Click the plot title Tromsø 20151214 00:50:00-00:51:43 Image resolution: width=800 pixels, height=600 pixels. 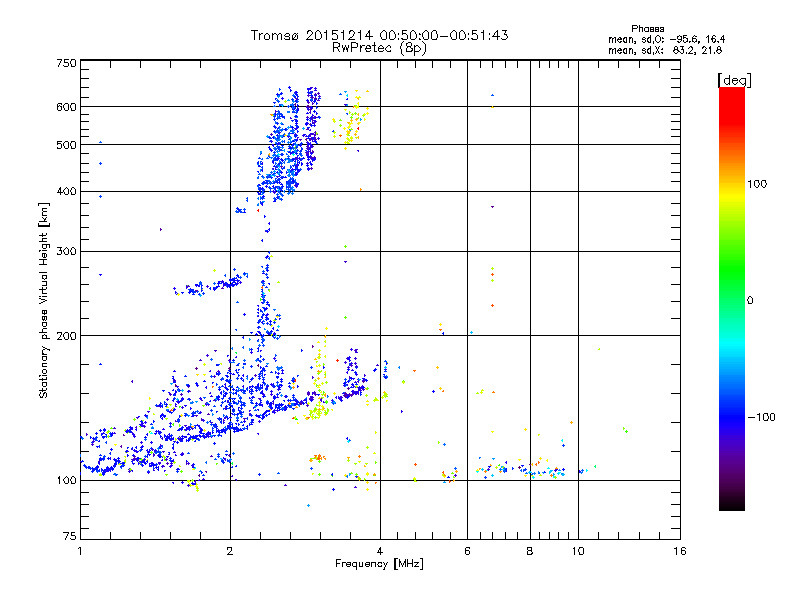[x=379, y=35]
